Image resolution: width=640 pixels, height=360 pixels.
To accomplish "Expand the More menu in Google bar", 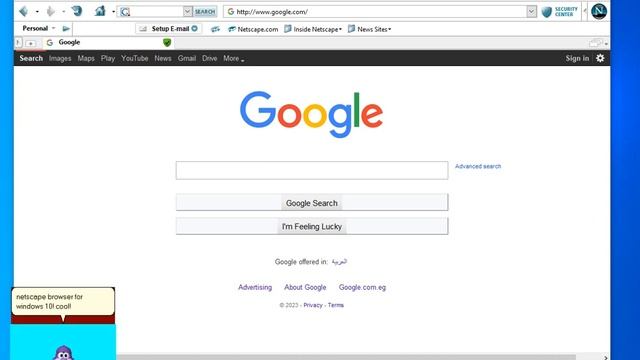I will [233, 58].
